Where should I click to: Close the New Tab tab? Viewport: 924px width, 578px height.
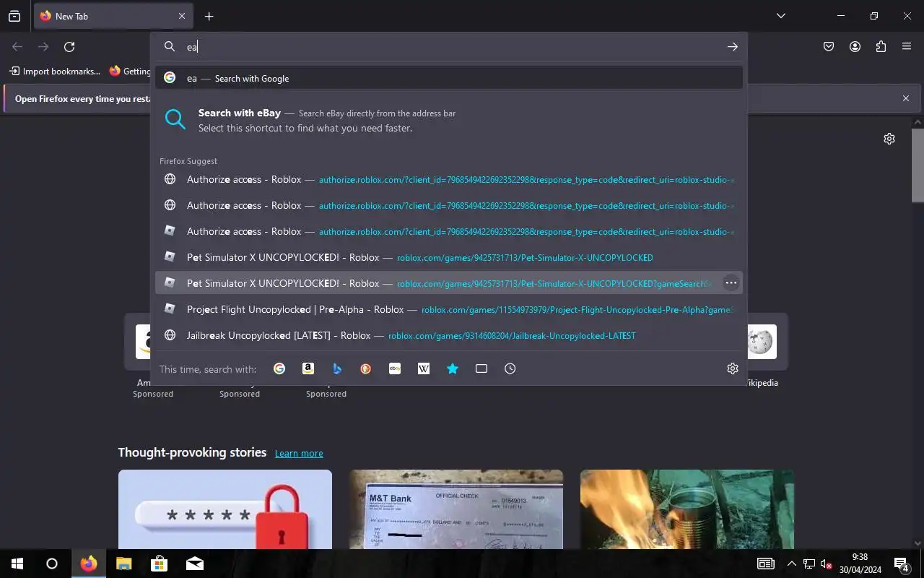[182, 16]
